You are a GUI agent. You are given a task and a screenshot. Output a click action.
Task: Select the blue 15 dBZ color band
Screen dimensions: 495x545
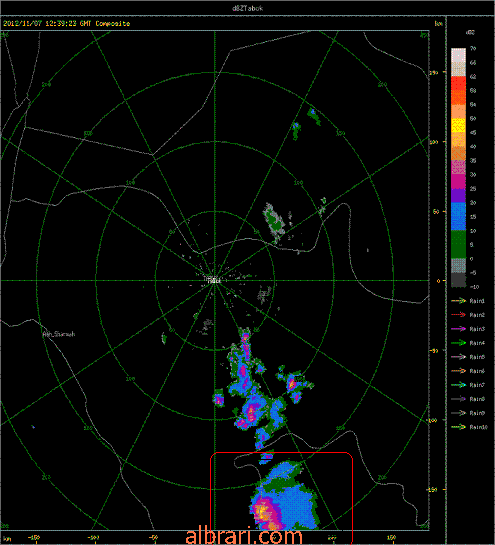pyautogui.click(x=459, y=216)
